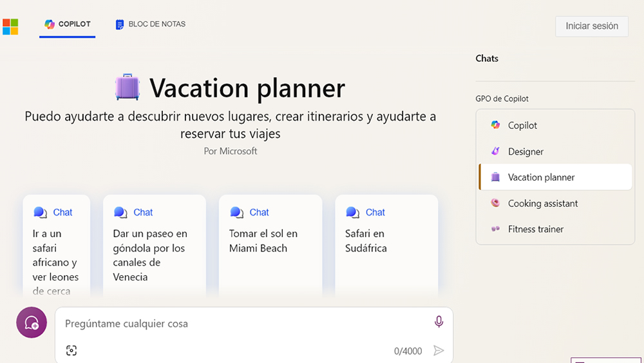The width and height of the screenshot is (644, 363).
Task: Open the African safari lions suggestion card
Action: pos(56,246)
